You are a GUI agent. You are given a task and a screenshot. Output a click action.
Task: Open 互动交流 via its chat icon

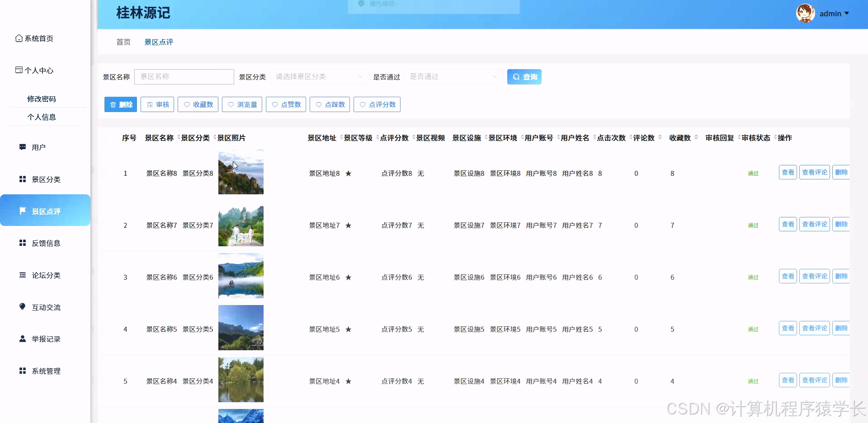tap(22, 307)
